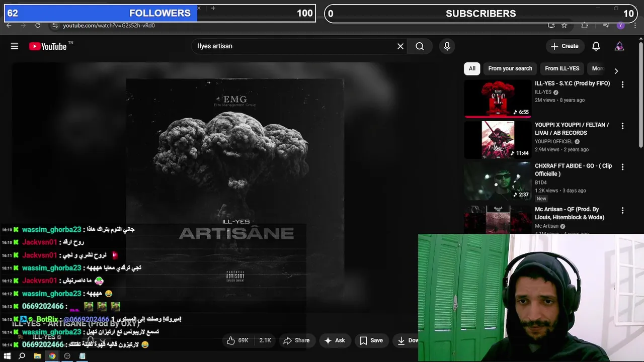Screen dimensions: 644x362
Task: Open the Windows Start menu
Action: tap(7, 356)
